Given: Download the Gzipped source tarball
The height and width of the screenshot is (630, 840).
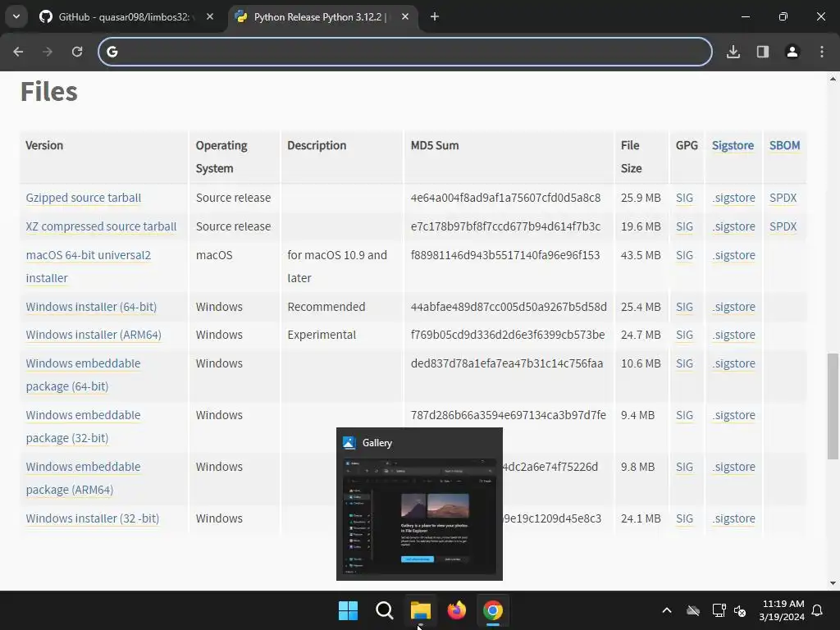Looking at the screenshot, I should (x=84, y=198).
